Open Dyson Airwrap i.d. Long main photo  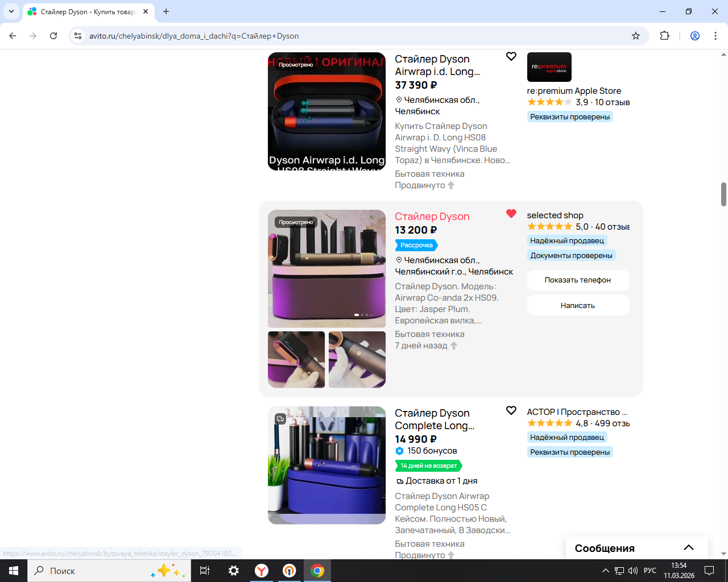(327, 111)
